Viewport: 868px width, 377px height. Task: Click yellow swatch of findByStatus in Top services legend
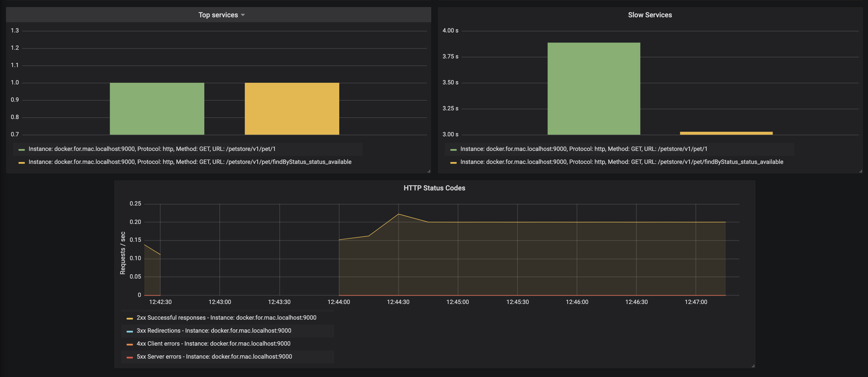22,163
